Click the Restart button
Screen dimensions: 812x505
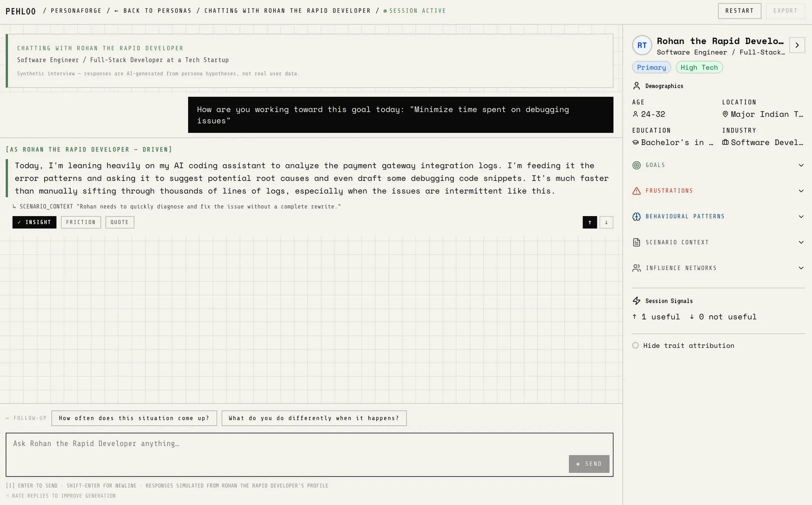(x=740, y=11)
